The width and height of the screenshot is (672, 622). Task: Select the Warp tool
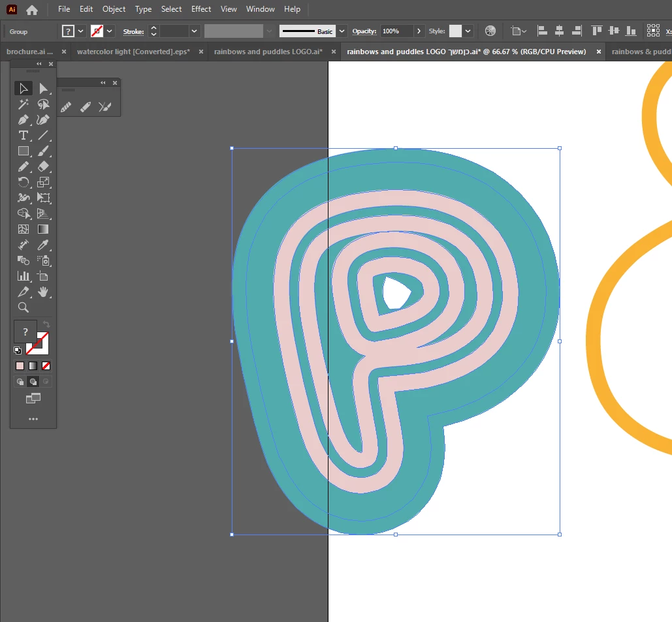click(x=23, y=198)
